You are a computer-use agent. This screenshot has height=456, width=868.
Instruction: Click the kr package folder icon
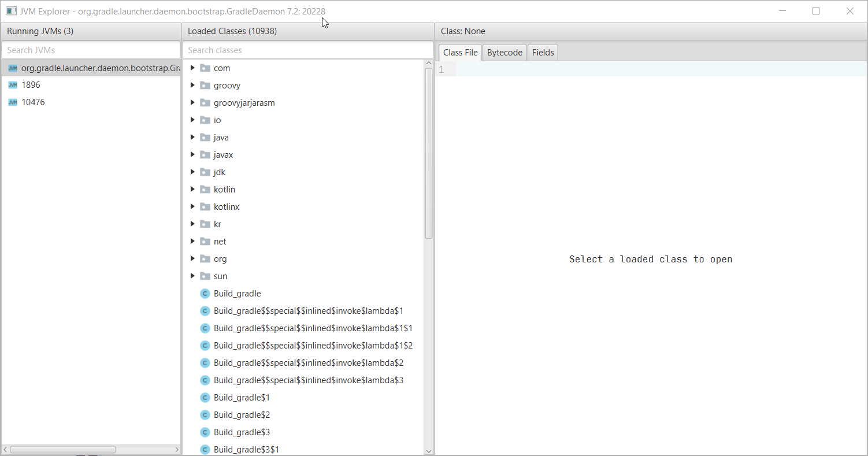coord(205,224)
